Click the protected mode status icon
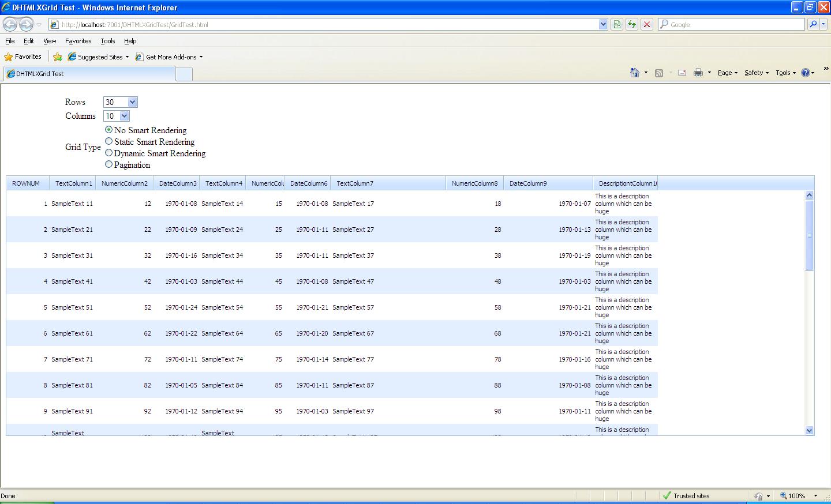Screen dimensions: 831x504 click(758, 495)
